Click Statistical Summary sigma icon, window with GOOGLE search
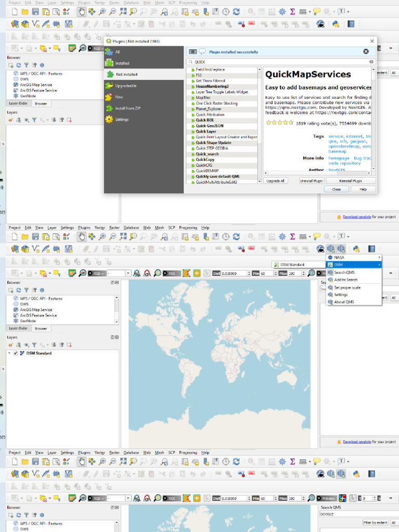This screenshot has height=532, width=399. (x=292, y=461)
